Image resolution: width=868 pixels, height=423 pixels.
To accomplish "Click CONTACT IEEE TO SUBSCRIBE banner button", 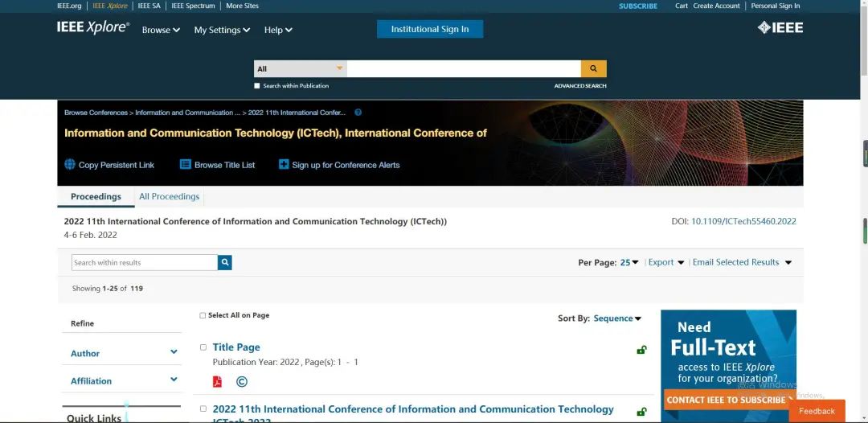I will 730,400.
